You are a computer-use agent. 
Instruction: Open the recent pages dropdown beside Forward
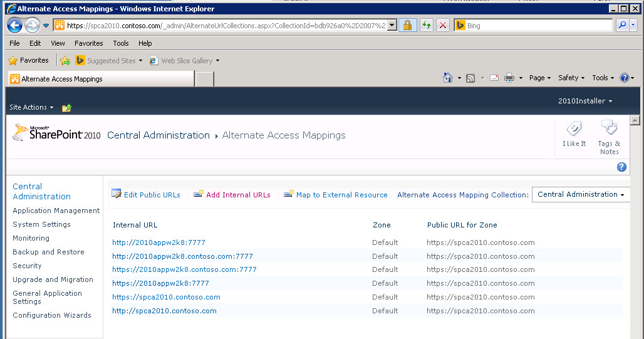click(46, 26)
